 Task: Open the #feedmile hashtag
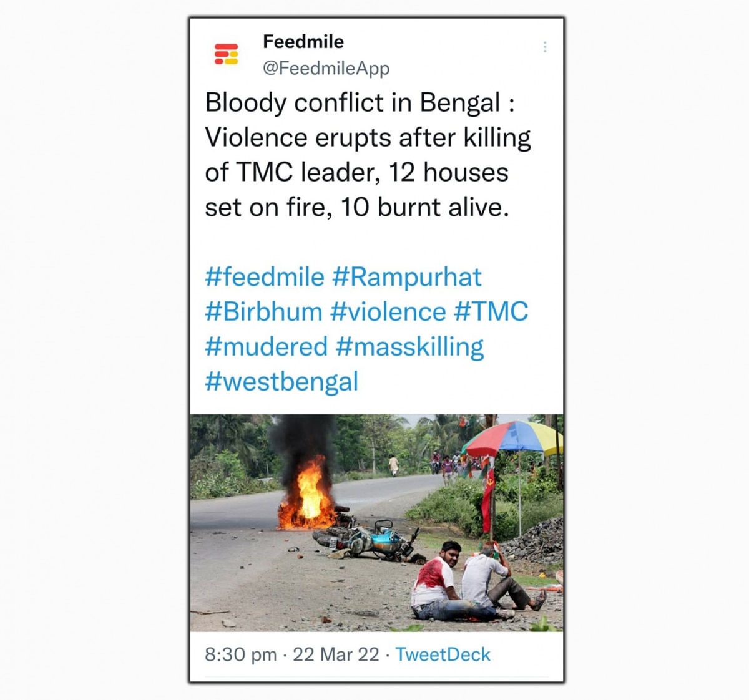265,277
